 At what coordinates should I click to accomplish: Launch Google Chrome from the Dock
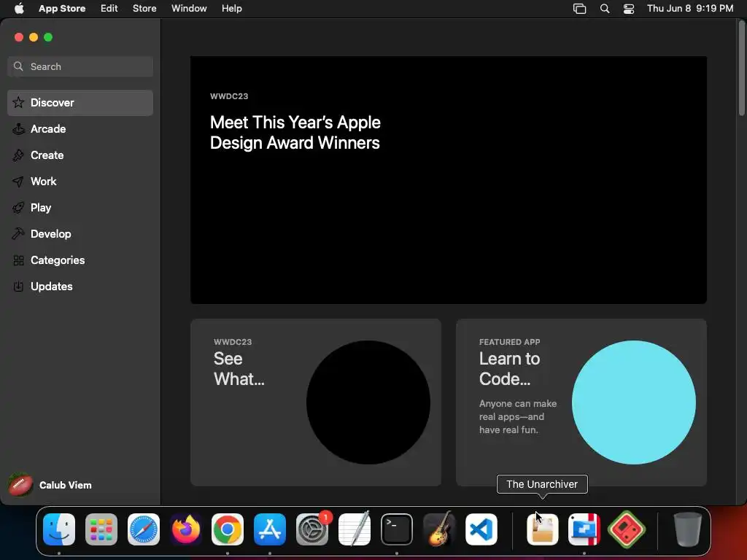228,529
